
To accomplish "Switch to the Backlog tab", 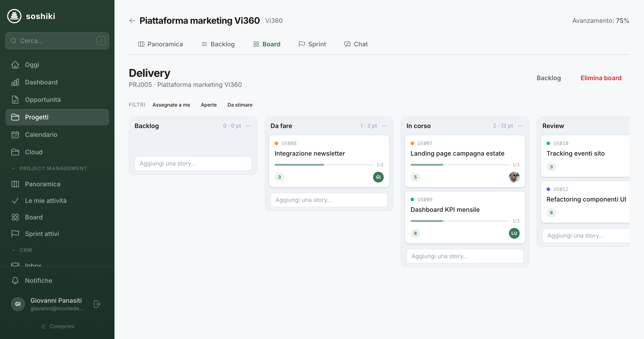I will coord(218,44).
